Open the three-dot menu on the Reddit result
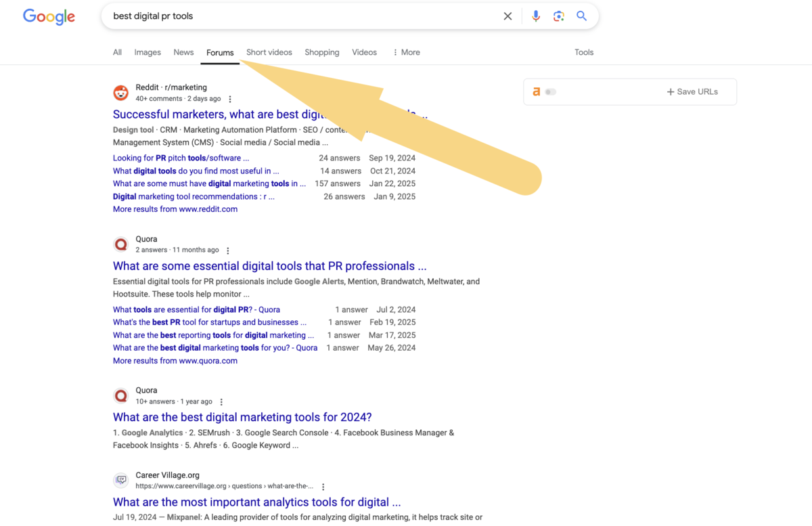Image resolution: width=812 pixels, height=526 pixels. [230, 98]
